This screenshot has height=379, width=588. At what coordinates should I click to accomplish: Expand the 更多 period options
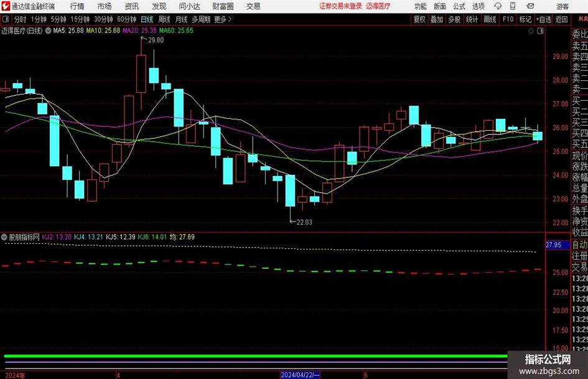pyautogui.click(x=223, y=19)
